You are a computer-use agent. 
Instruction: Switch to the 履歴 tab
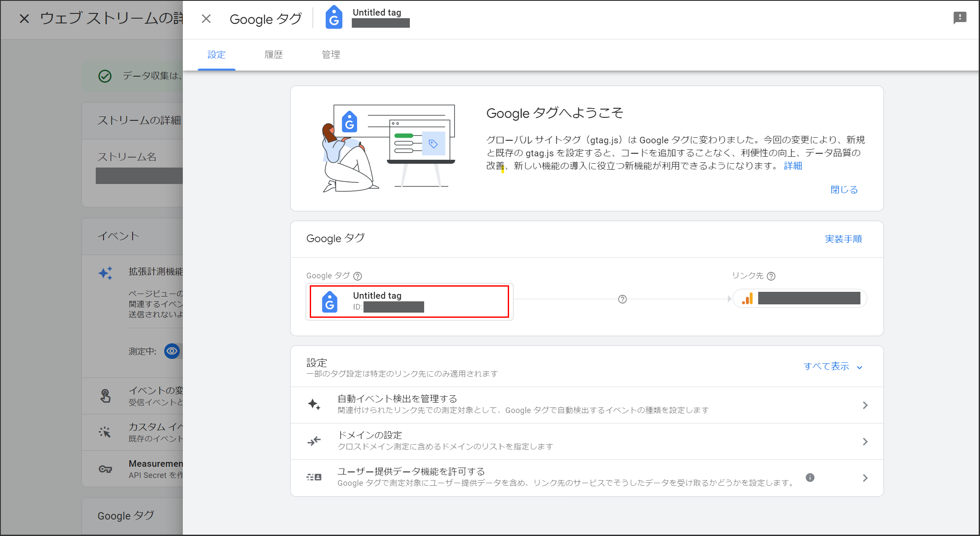click(274, 55)
